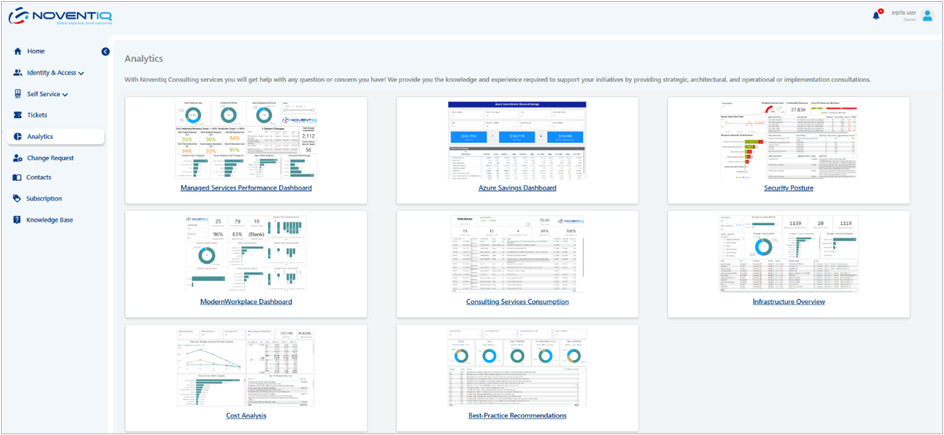This screenshot has width=944, height=435.
Task: Open the Azure Savings Dashboard link
Action: pos(517,188)
